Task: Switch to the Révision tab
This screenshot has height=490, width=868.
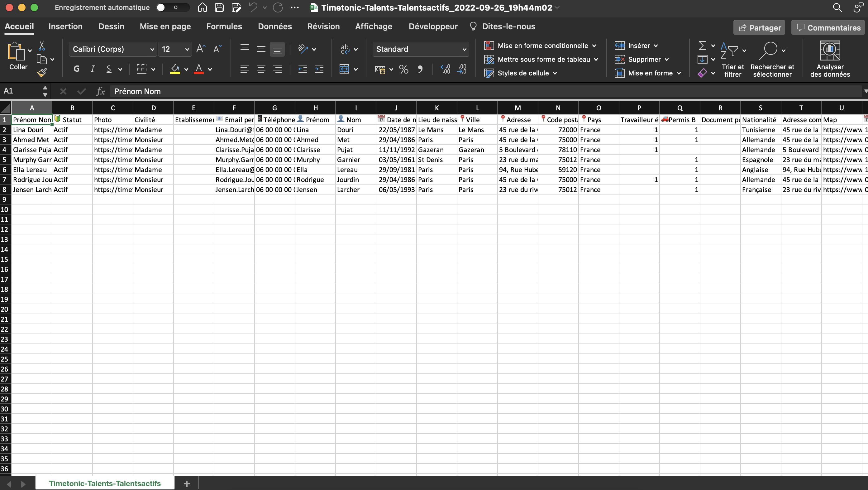Action: tap(323, 26)
